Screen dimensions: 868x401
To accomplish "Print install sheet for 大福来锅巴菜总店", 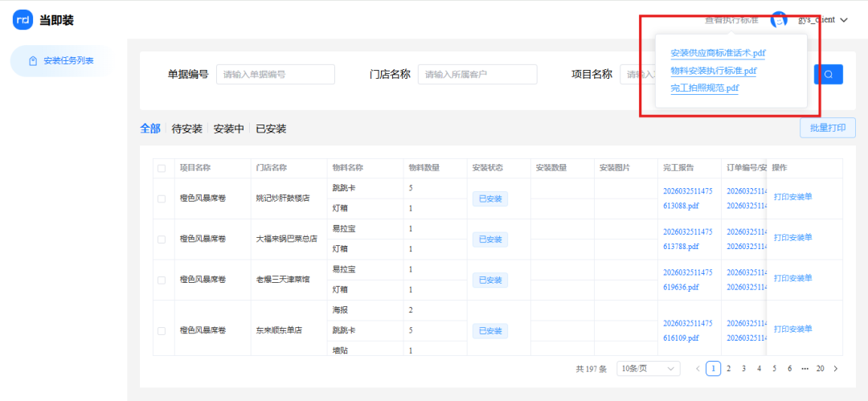I will (792, 238).
